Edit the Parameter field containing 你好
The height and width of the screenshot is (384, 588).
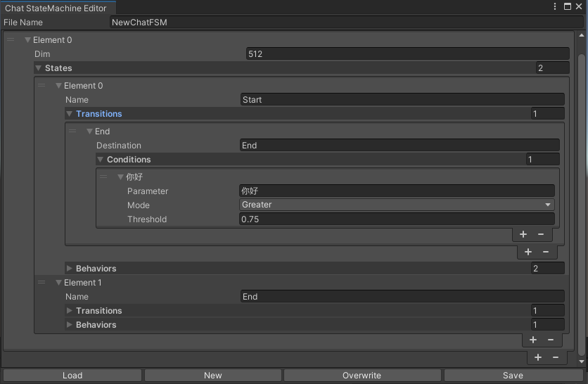(x=397, y=191)
